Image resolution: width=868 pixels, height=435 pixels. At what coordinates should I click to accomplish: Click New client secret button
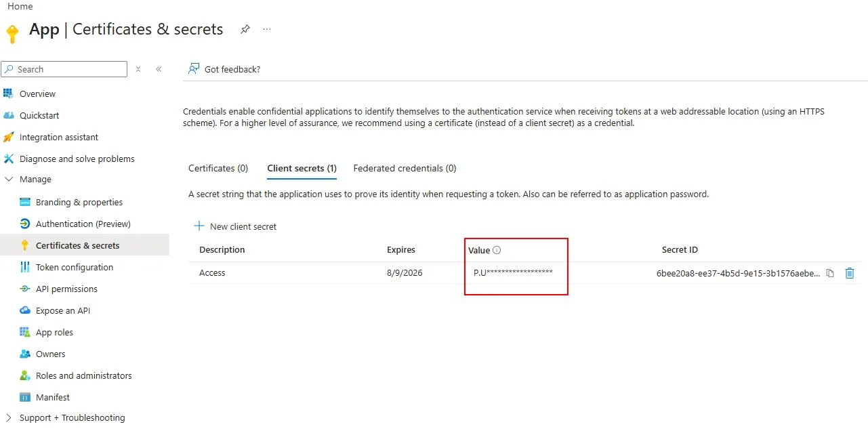(235, 226)
